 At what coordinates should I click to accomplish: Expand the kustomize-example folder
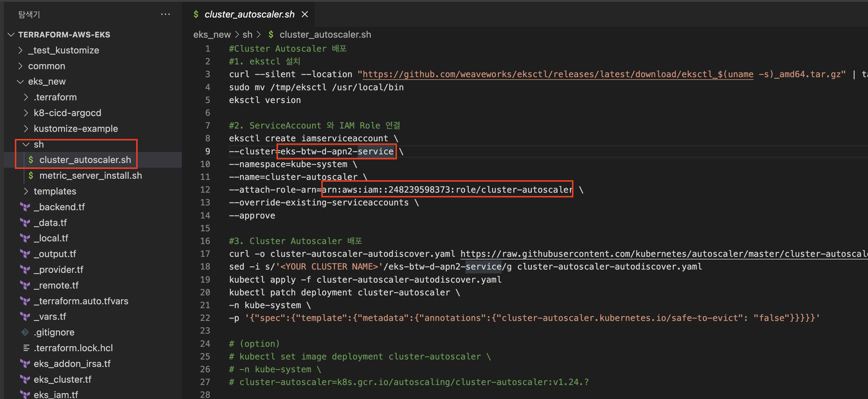[26, 129]
